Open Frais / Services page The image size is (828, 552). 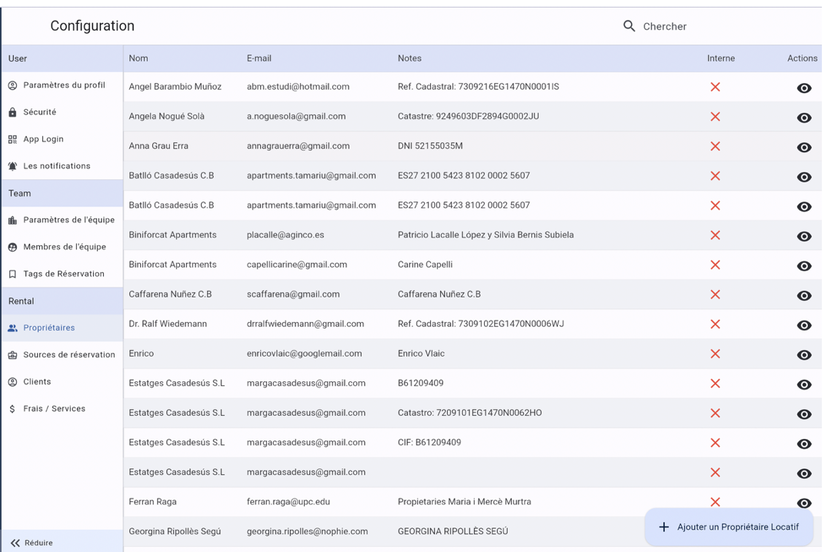pos(62,408)
